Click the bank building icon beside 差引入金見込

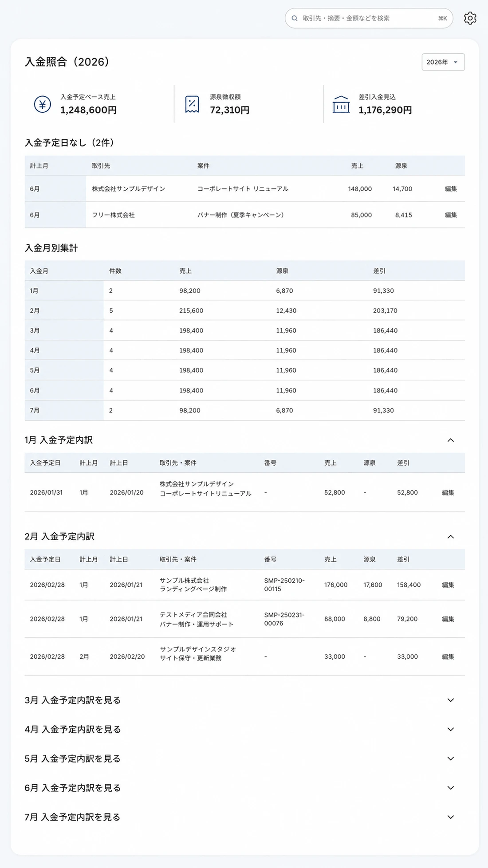tap(341, 104)
